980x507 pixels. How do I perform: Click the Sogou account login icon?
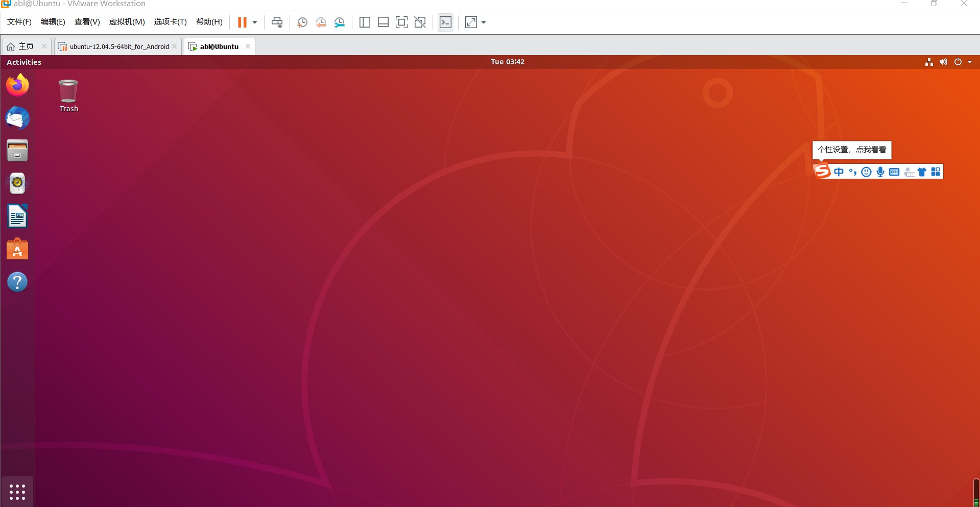coord(909,172)
